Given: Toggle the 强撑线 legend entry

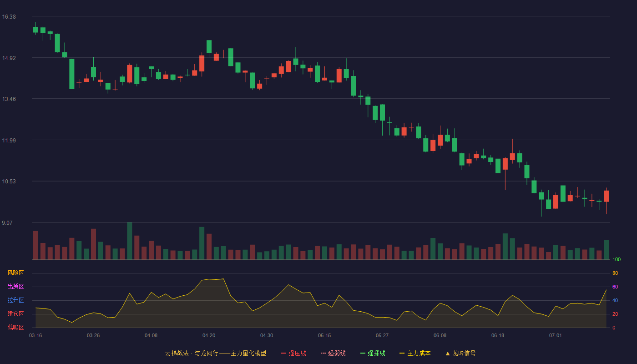Looking at the screenshot, I should (x=373, y=353).
